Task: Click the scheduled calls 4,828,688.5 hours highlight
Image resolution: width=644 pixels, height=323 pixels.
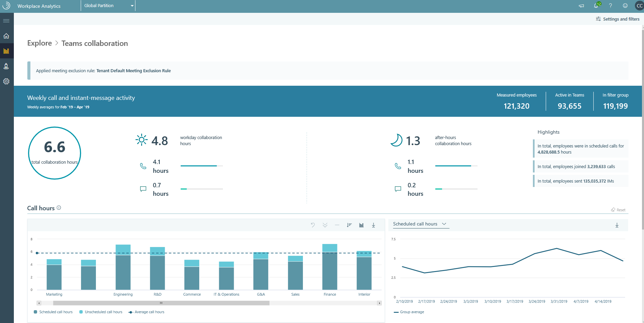Action: [x=581, y=149]
